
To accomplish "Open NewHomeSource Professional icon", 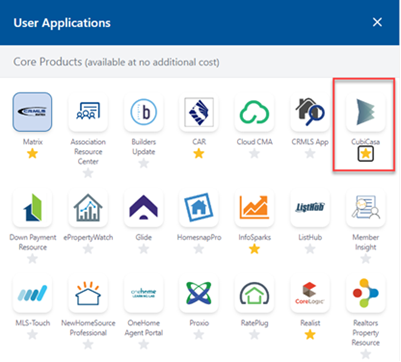I will 88,293.
